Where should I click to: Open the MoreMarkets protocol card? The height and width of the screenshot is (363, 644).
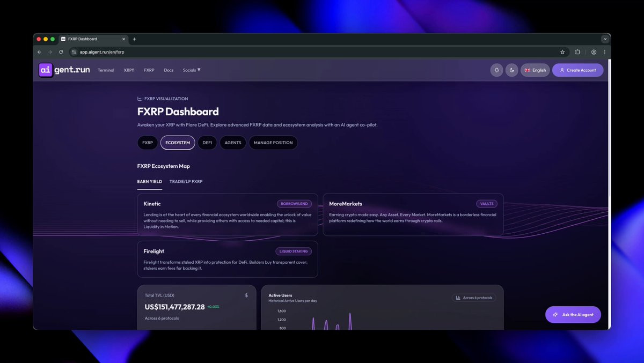tap(413, 214)
